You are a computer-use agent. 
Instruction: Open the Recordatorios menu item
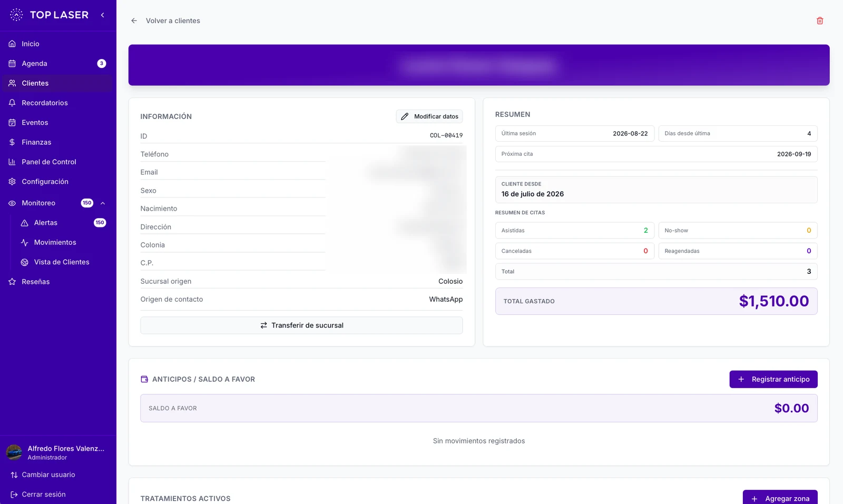tap(58, 103)
